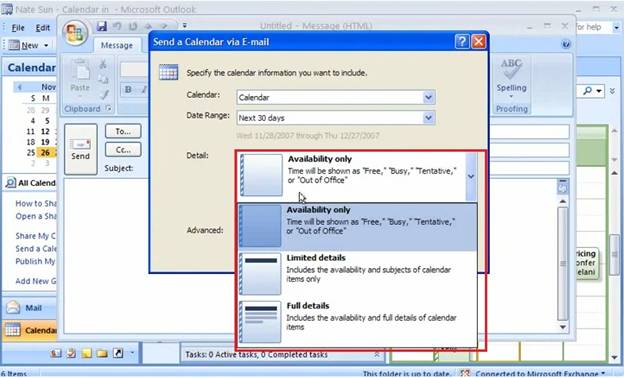Open the Calendar pane in navigation
This screenshot has height=378, width=624.
tap(30, 330)
